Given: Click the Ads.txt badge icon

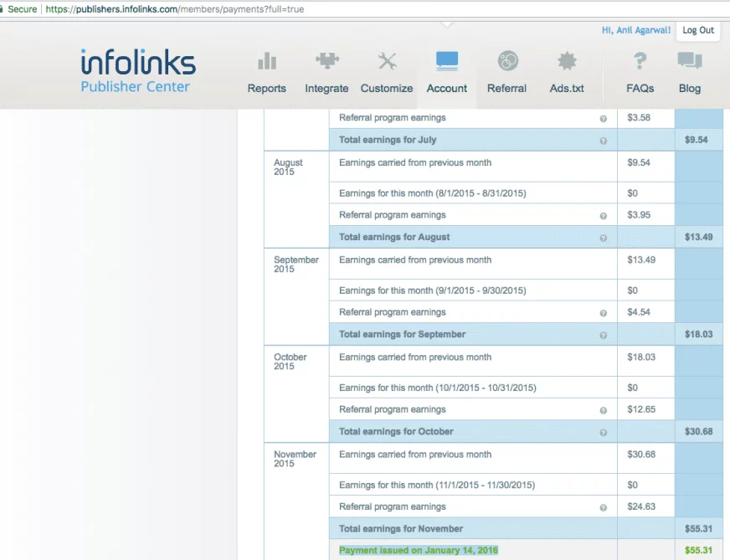Looking at the screenshot, I should 567,61.
